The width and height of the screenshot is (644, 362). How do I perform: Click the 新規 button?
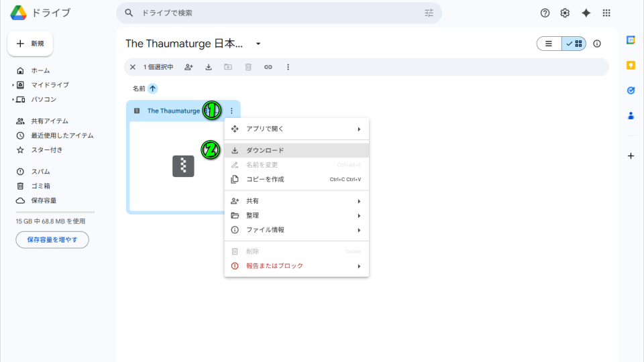(x=30, y=44)
